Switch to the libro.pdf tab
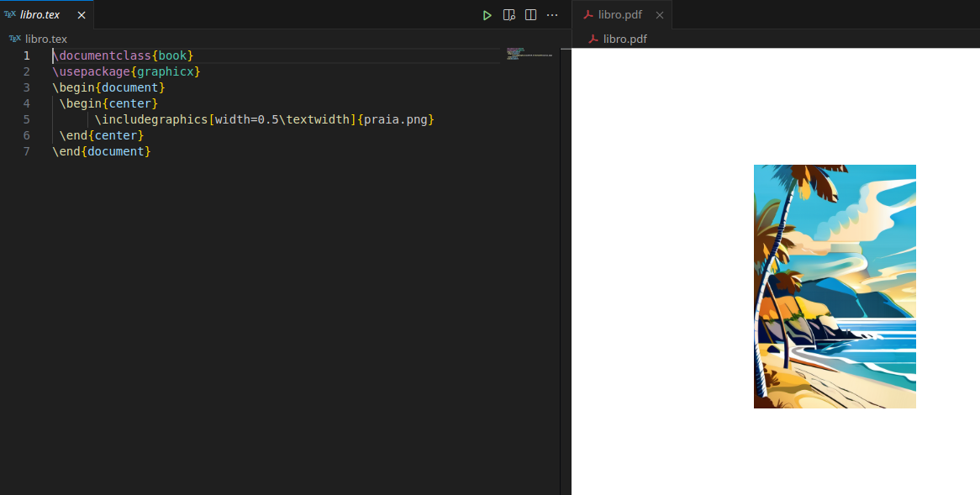The image size is (980, 495). tap(619, 15)
